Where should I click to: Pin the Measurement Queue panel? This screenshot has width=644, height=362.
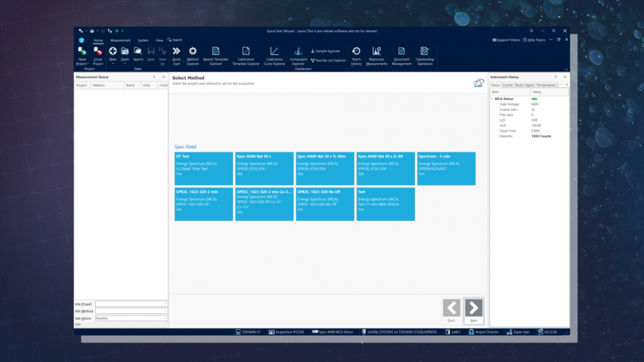[154, 77]
